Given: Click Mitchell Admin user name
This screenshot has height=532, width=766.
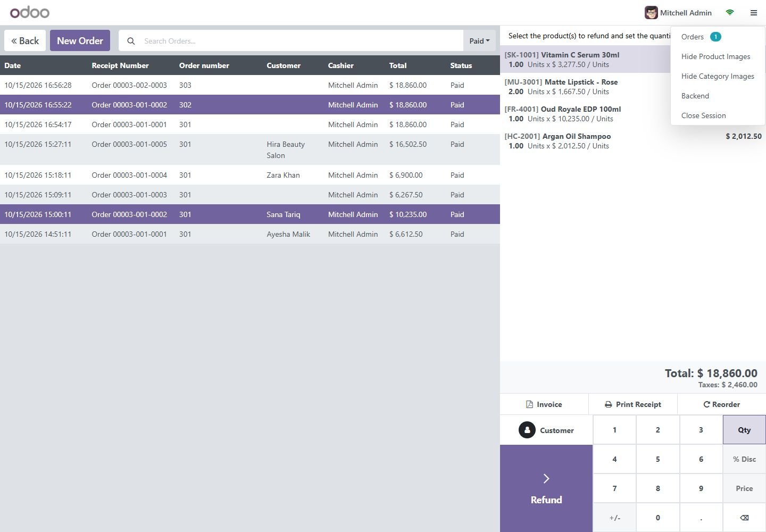Looking at the screenshot, I should coord(686,13).
